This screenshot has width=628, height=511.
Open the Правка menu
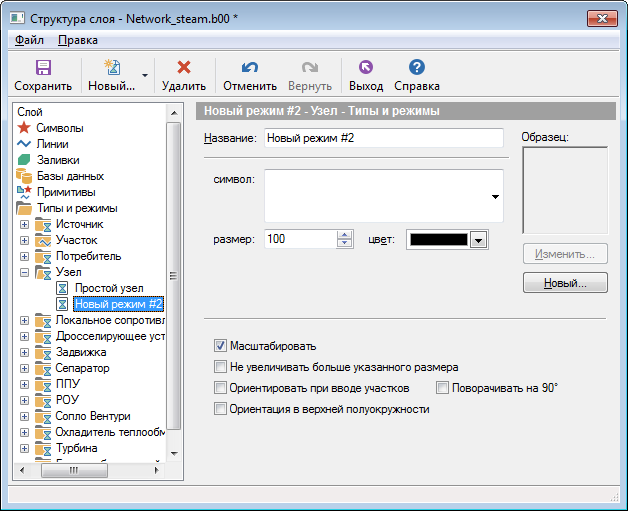(77, 40)
